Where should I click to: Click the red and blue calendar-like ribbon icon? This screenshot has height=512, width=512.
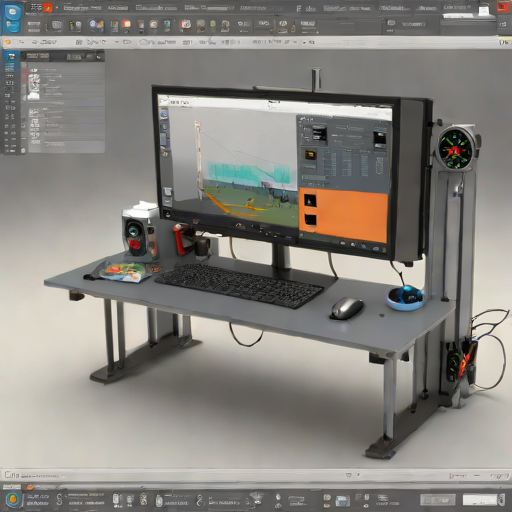pyautogui.click(x=185, y=24)
